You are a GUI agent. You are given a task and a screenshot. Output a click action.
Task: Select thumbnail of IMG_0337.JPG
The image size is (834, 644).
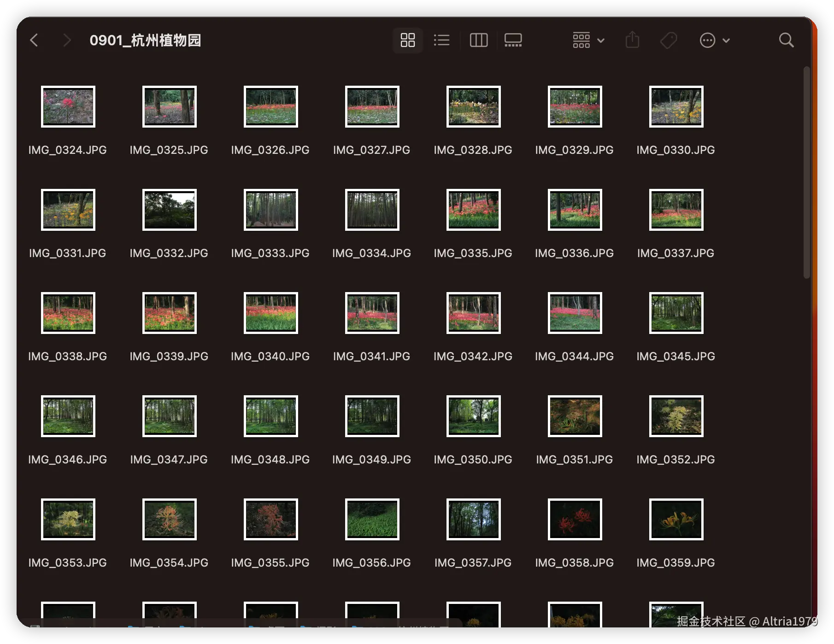click(x=676, y=210)
